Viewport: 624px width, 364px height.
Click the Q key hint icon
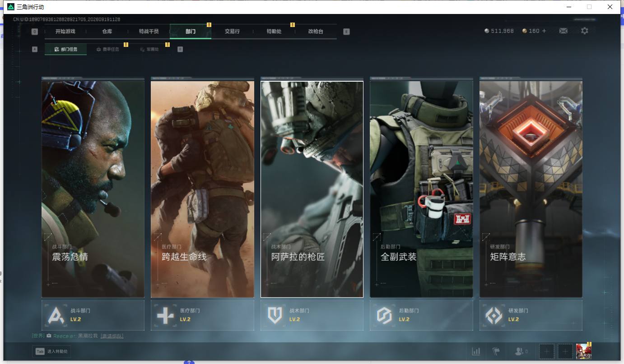pos(35,32)
